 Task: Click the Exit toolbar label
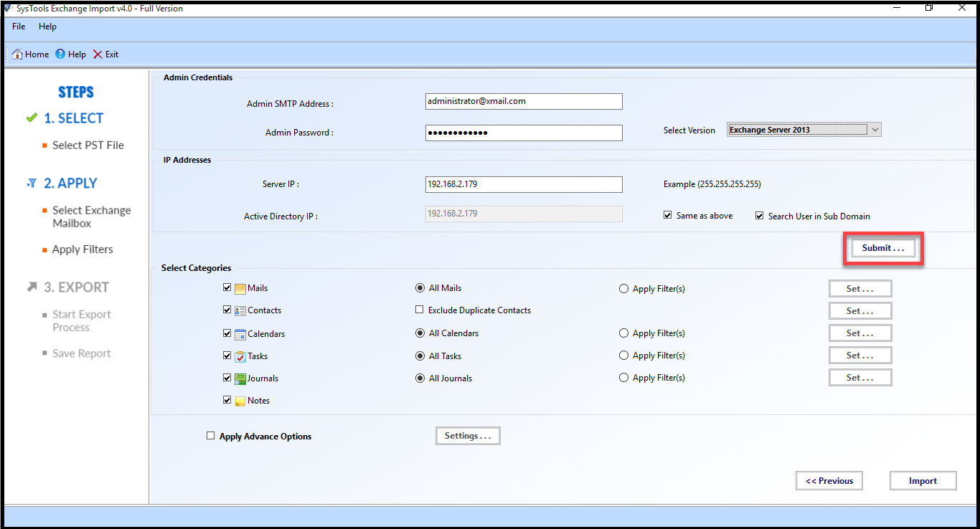tap(112, 54)
